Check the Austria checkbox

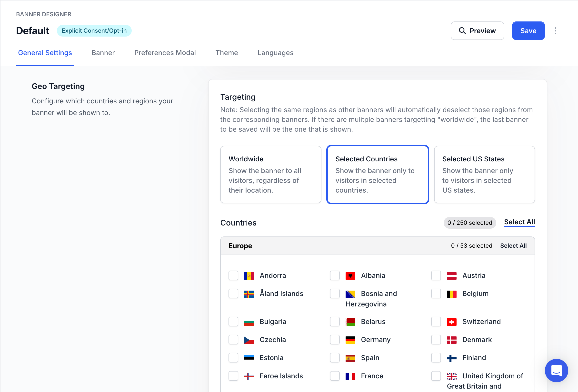click(436, 275)
